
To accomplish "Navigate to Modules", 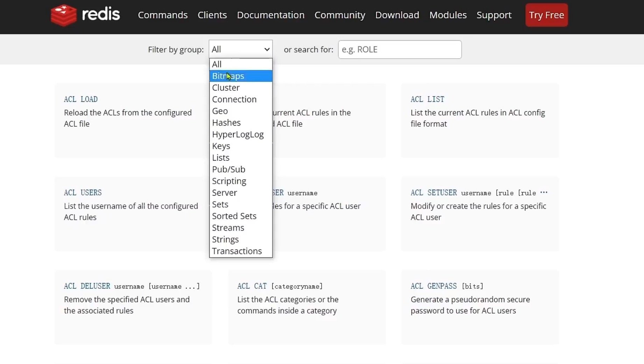I will click(448, 15).
